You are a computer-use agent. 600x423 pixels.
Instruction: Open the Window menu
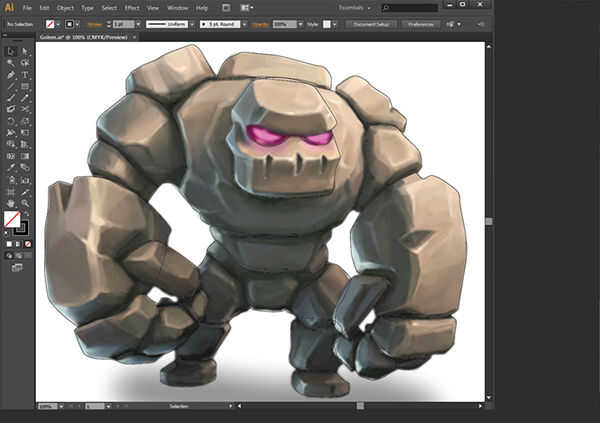[x=178, y=8]
